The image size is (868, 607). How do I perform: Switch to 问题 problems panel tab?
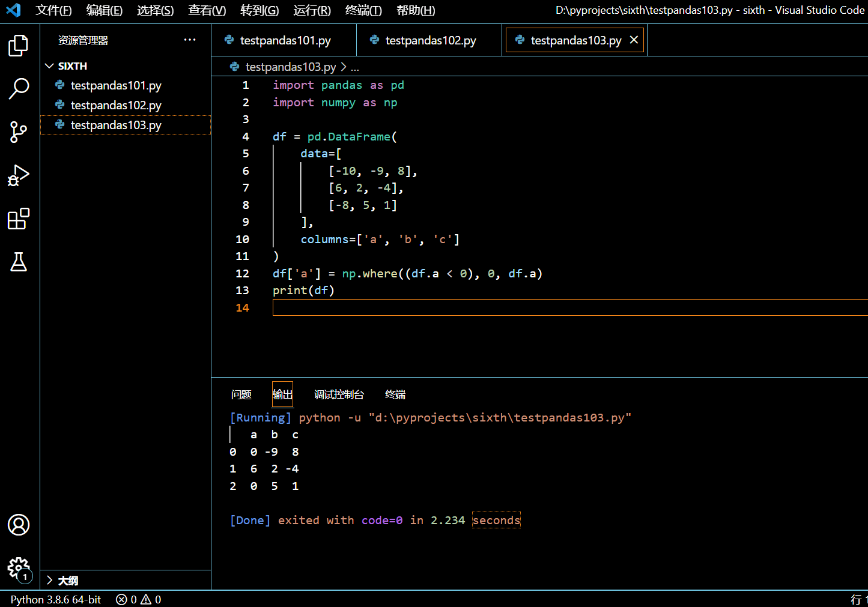click(x=241, y=394)
